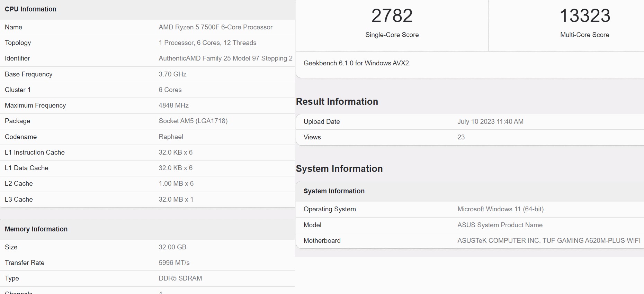
Task: Select the Geekbench 6.1.0 for Windows AVX2 text
Action: click(x=356, y=63)
